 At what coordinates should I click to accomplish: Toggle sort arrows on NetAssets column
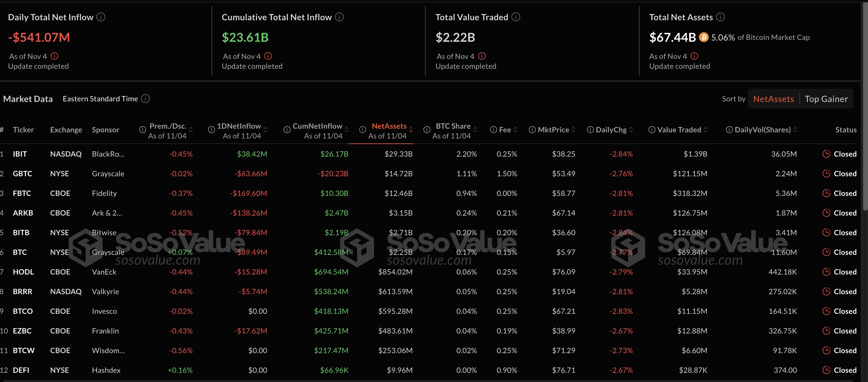point(411,130)
